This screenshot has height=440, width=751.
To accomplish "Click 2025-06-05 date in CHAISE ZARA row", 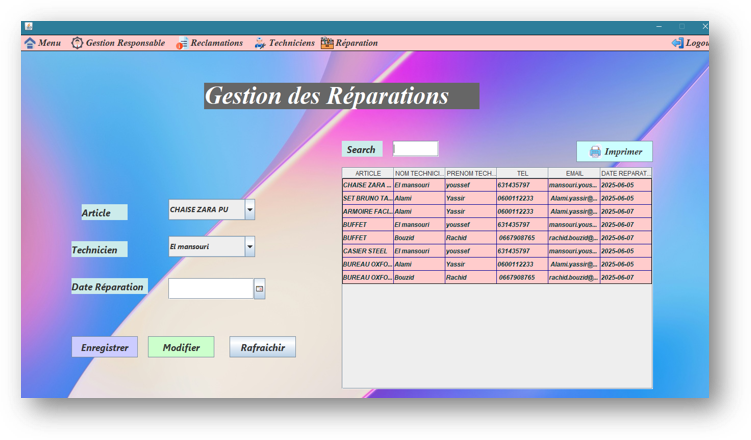I will [x=626, y=185].
